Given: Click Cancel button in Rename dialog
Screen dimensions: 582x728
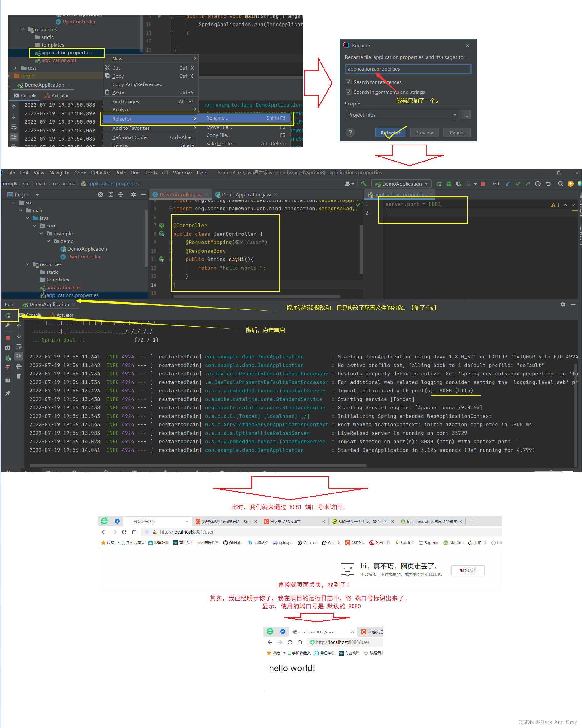Looking at the screenshot, I should (456, 133).
